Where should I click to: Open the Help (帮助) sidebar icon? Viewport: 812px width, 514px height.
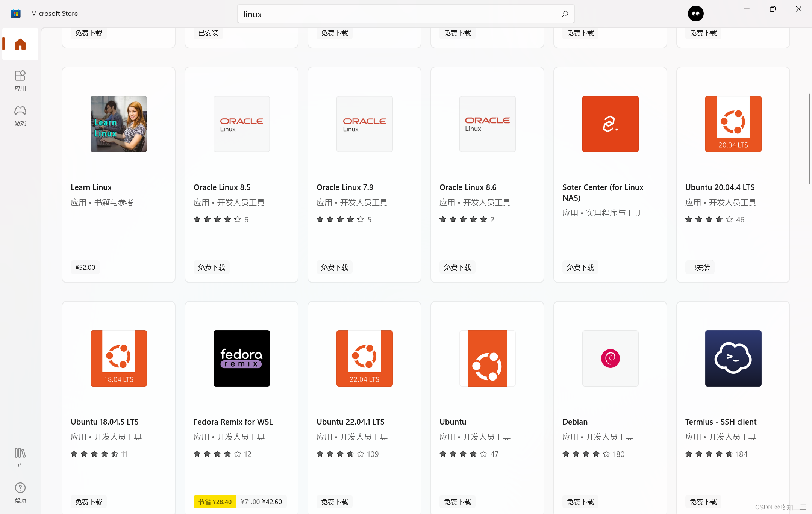(20, 492)
